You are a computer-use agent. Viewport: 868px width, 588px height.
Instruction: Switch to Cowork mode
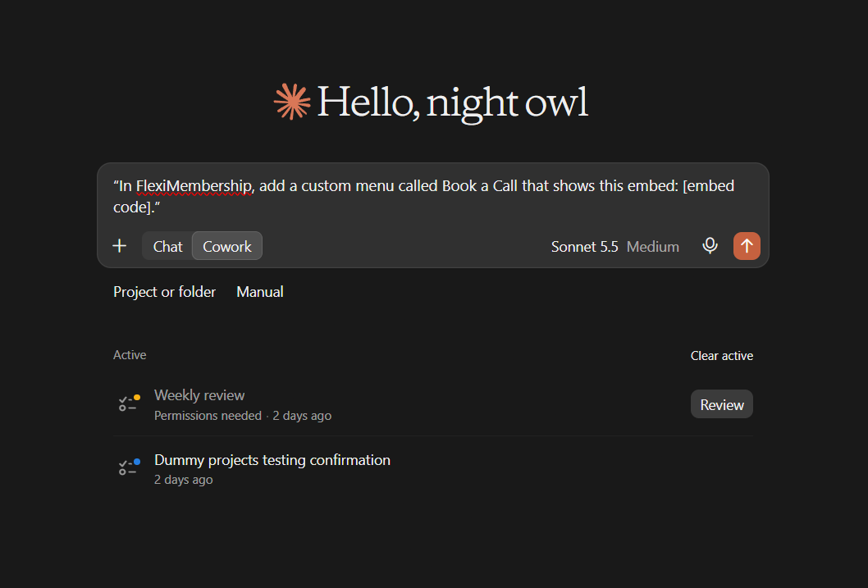(x=227, y=246)
